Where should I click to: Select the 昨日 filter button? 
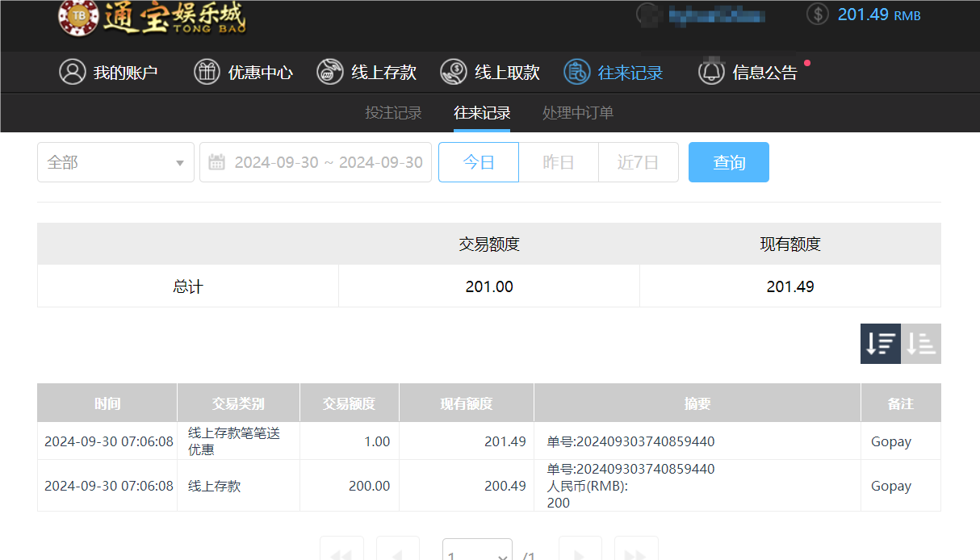[558, 161]
